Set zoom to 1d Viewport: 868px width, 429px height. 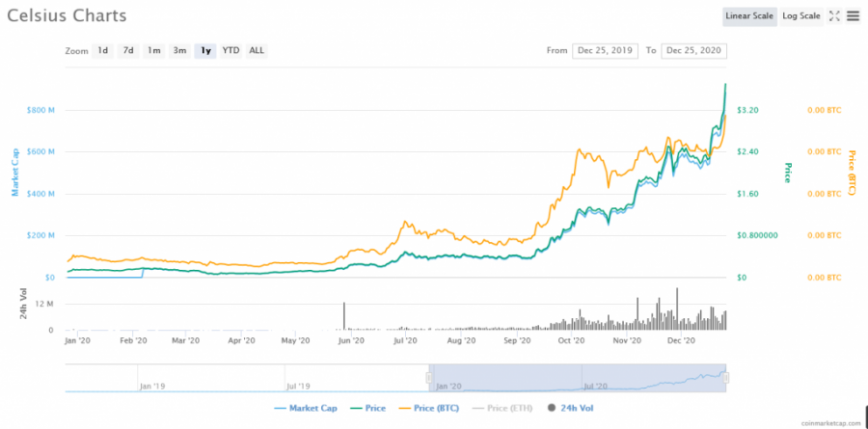tap(103, 51)
